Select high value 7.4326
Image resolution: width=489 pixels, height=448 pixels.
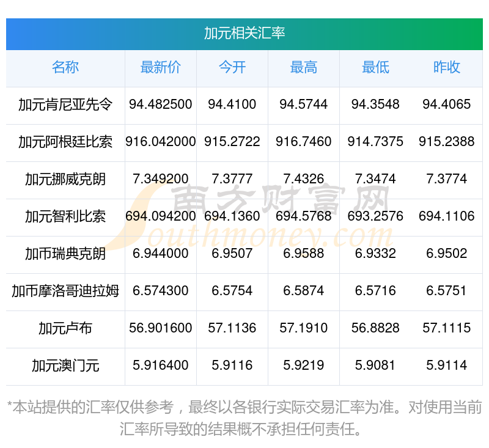click(304, 179)
